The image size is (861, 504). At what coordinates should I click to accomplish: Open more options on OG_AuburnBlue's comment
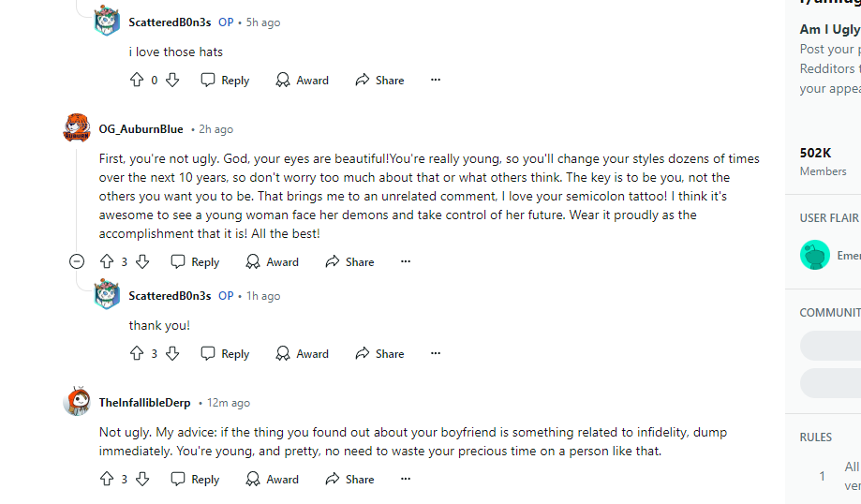click(x=406, y=262)
